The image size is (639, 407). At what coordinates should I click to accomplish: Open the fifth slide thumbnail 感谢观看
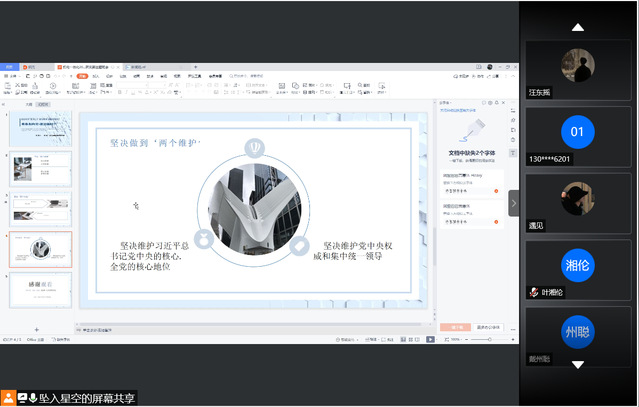[40, 290]
